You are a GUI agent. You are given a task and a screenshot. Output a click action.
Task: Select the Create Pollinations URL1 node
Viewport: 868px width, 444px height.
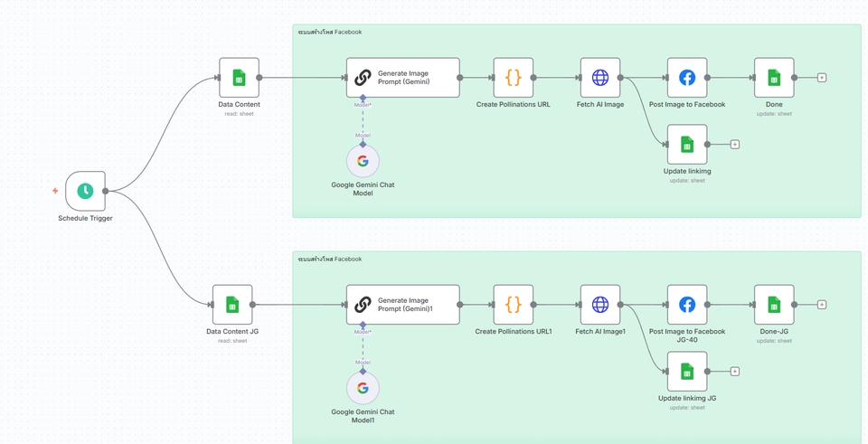click(x=513, y=305)
